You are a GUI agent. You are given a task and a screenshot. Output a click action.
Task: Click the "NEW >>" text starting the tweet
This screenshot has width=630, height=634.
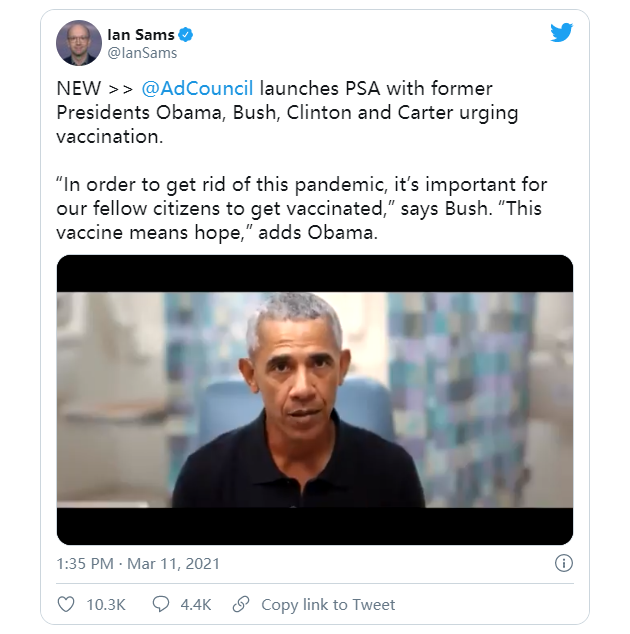coord(92,88)
